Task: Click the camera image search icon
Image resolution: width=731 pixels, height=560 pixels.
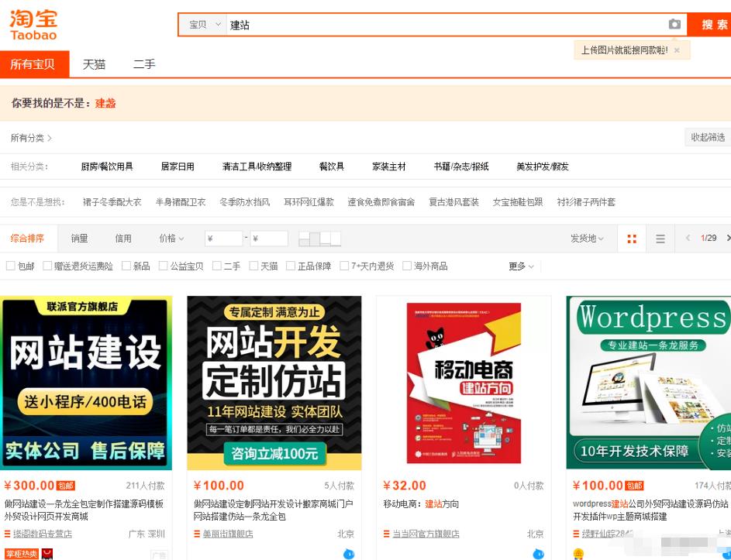Action: (674, 25)
